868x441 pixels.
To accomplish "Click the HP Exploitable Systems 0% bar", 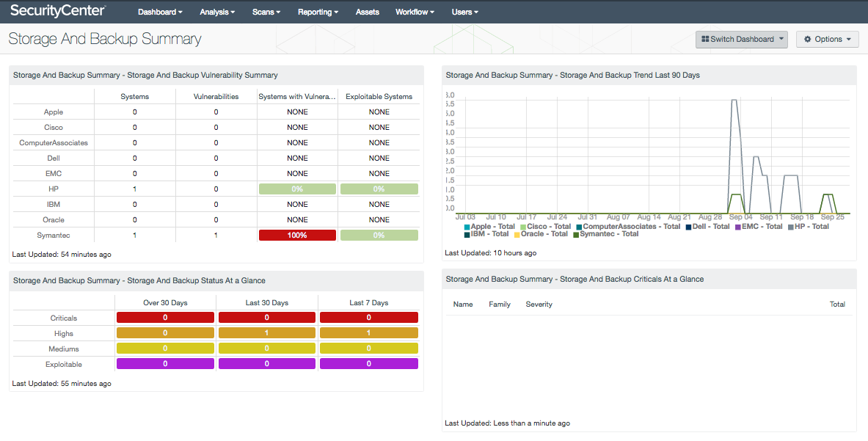I will tap(379, 189).
